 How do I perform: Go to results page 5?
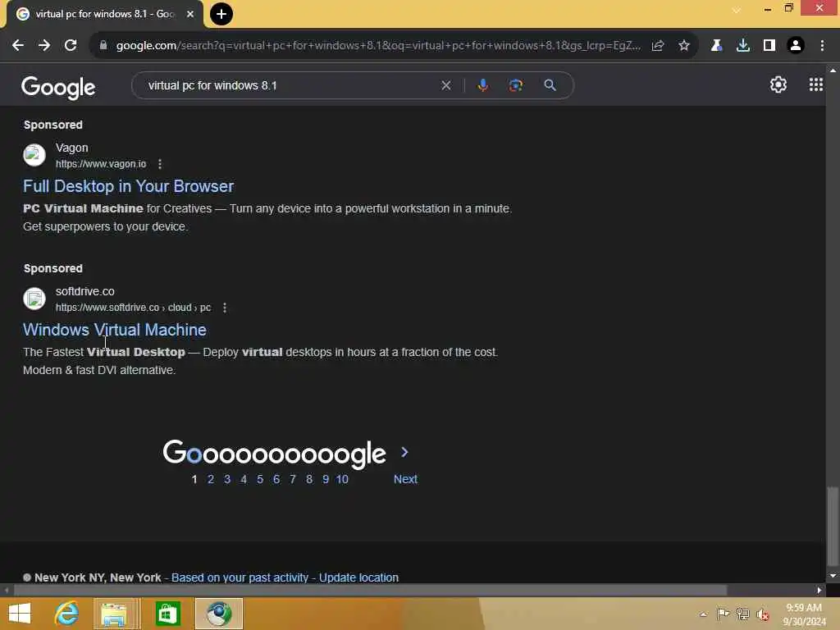(x=260, y=479)
